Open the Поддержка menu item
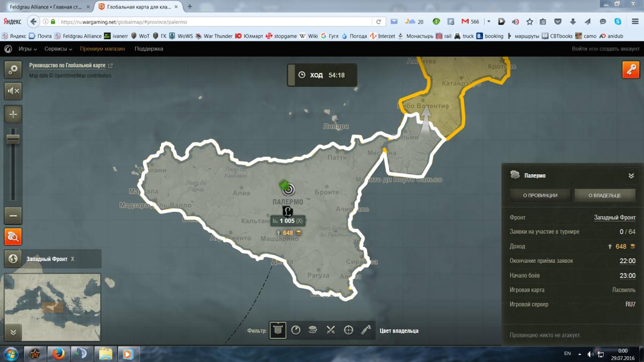 pyautogui.click(x=149, y=49)
